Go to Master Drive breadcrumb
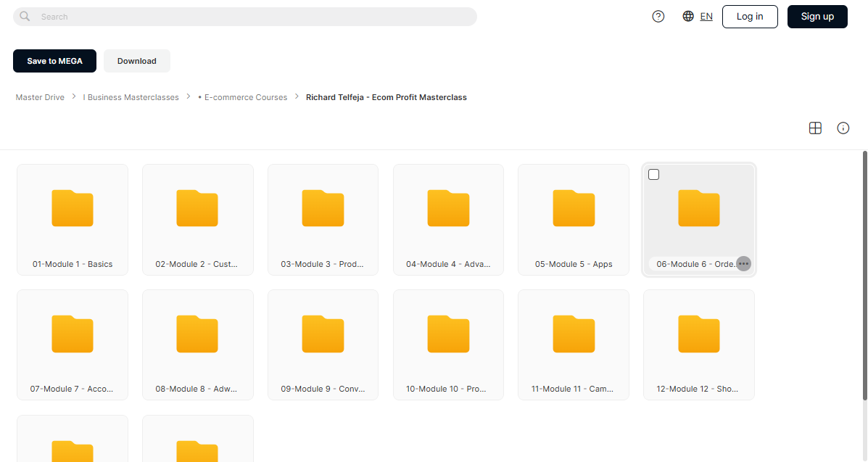Viewport: 868px width, 462px height. tap(40, 97)
